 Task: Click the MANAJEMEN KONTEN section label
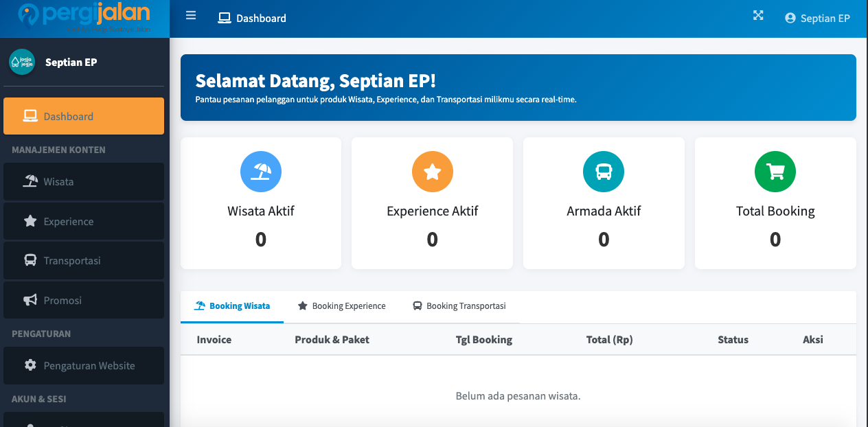point(58,150)
